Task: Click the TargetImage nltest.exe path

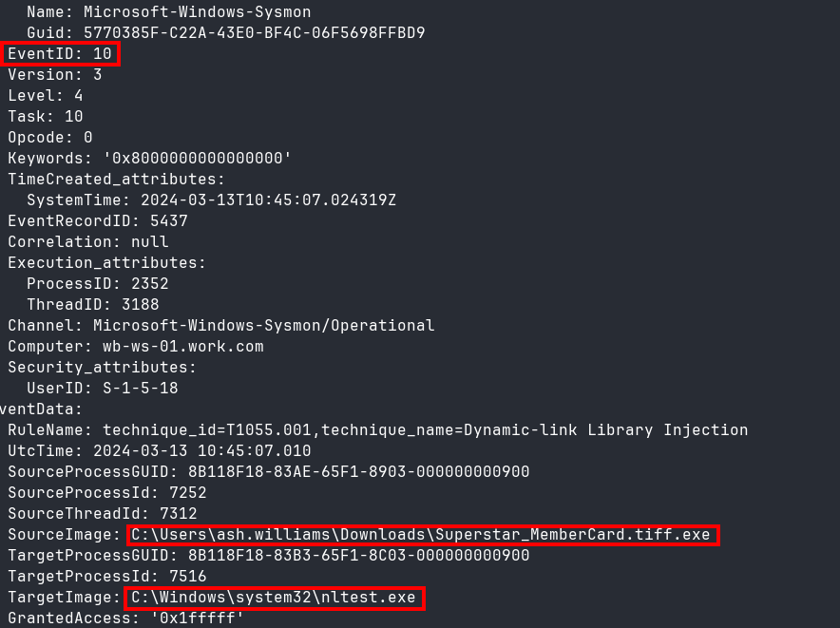Action: (274, 598)
